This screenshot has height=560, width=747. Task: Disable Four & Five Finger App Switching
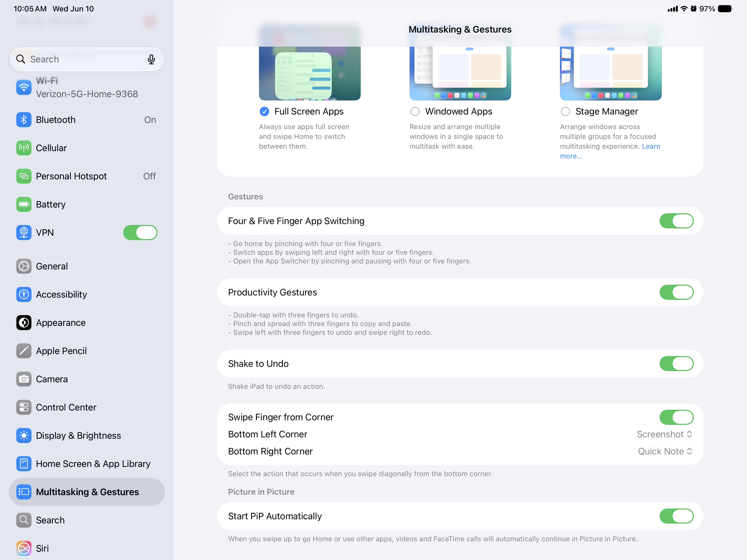tap(676, 221)
